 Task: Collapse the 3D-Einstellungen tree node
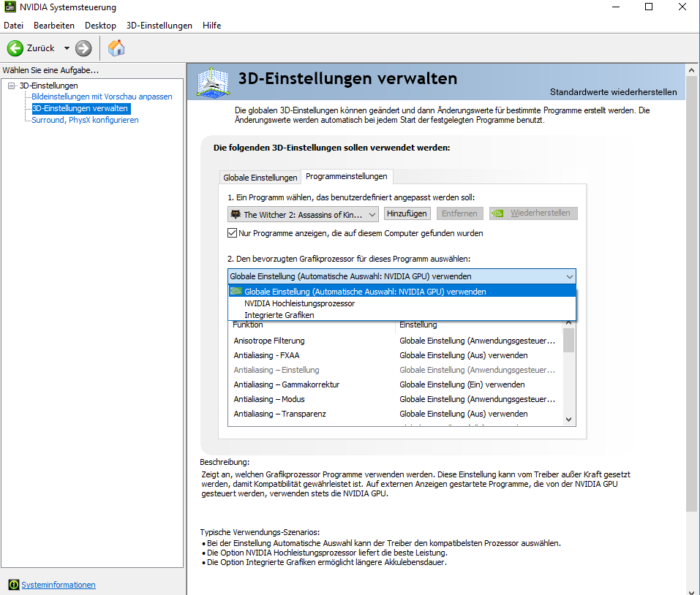coord(12,86)
